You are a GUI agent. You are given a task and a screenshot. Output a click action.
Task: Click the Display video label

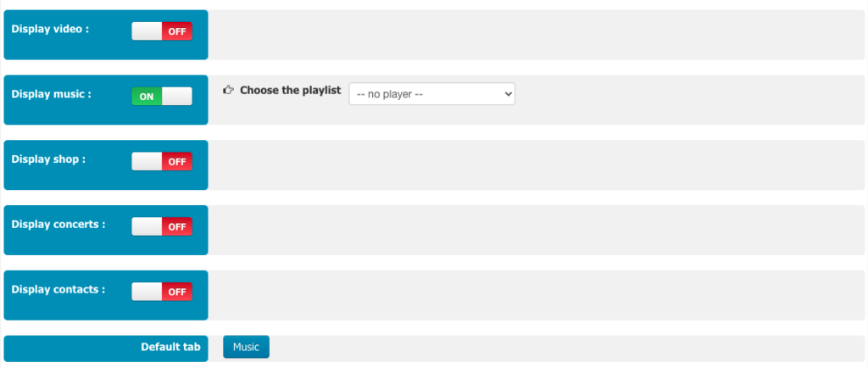(50, 29)
